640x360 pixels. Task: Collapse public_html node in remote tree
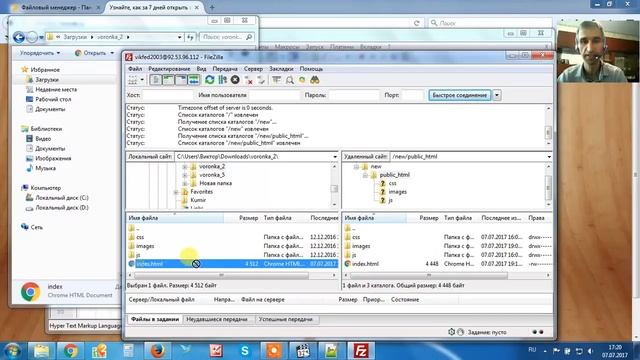point(365,175)
